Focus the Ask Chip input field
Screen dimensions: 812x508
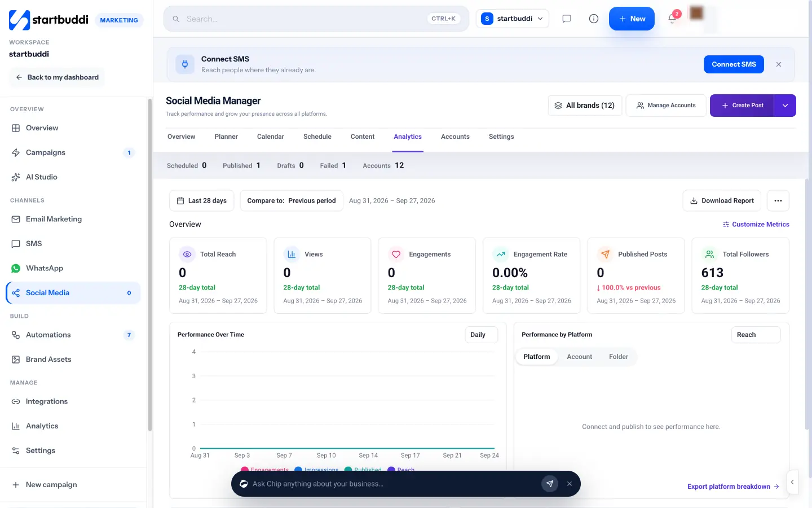[x=395, y=484]
